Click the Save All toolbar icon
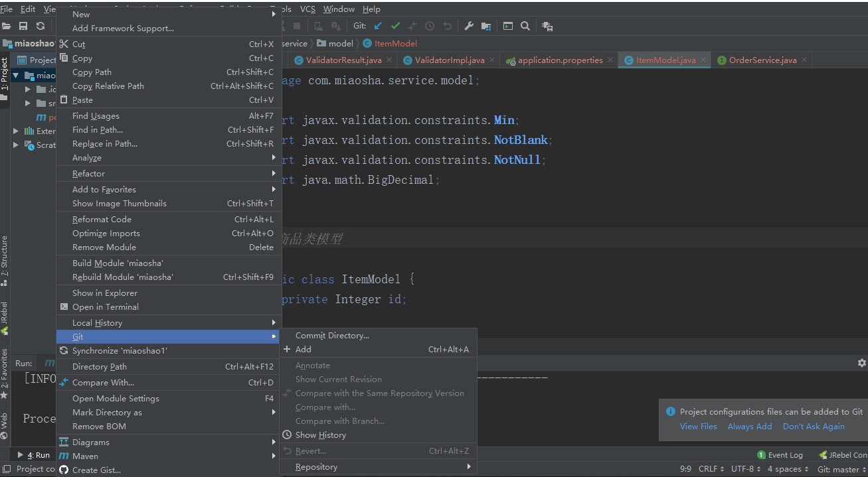The image size is (868, 477). tap(23, 26)
